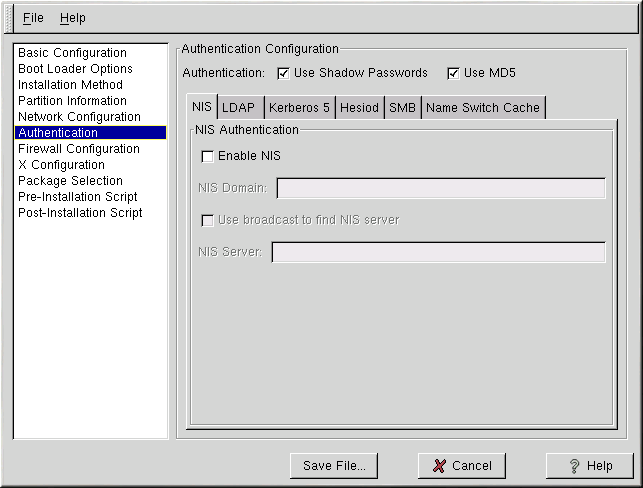
Task: Open the Help menu
Action: (72, 18)
